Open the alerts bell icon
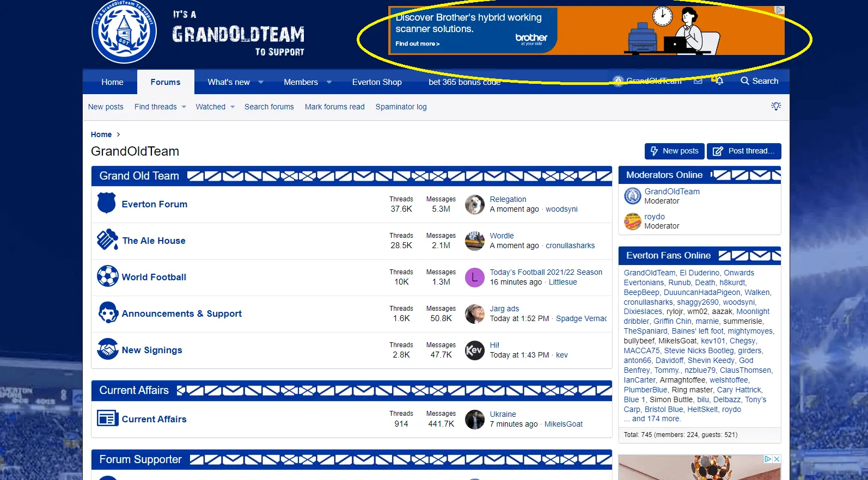868x480 pixels. [719, 81]
